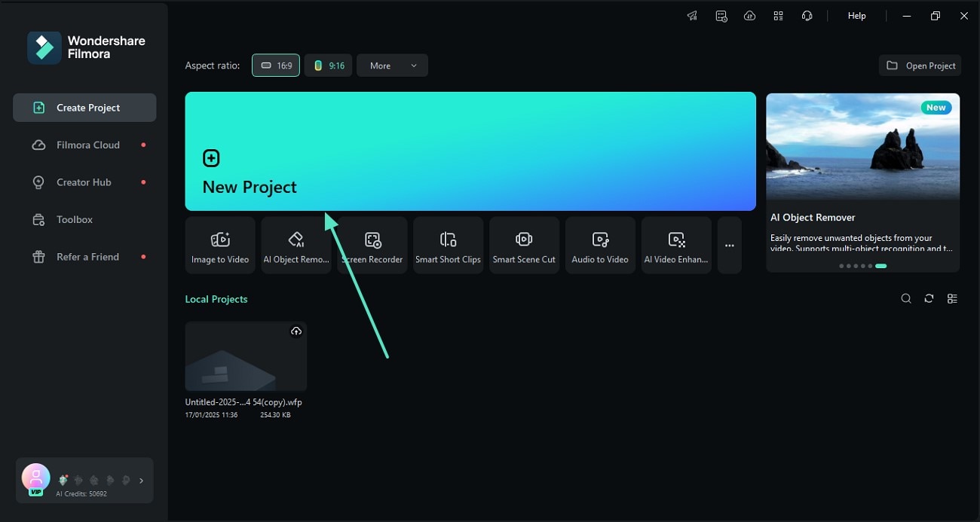Switch local projects to list view

(x=952, y=299)
